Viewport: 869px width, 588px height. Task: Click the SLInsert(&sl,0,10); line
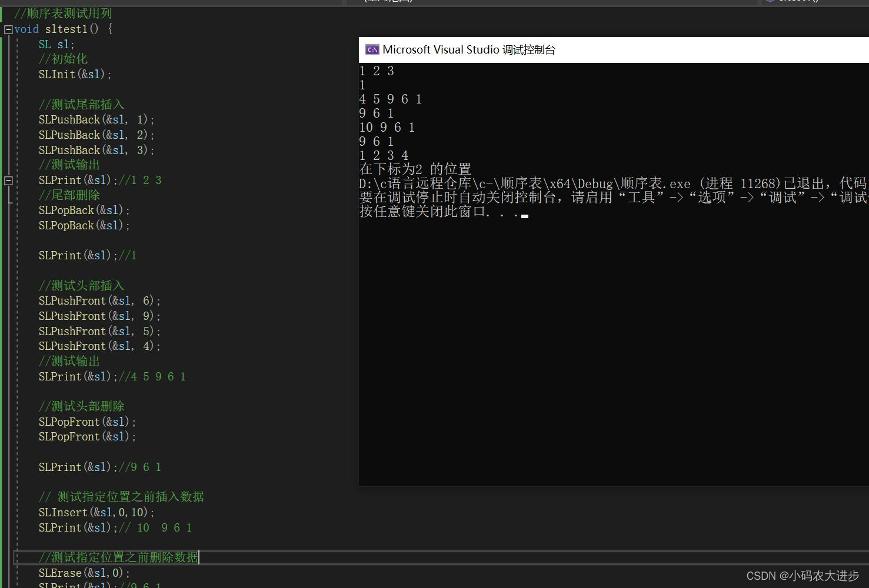pyautogui.click(x=96, y=512)
